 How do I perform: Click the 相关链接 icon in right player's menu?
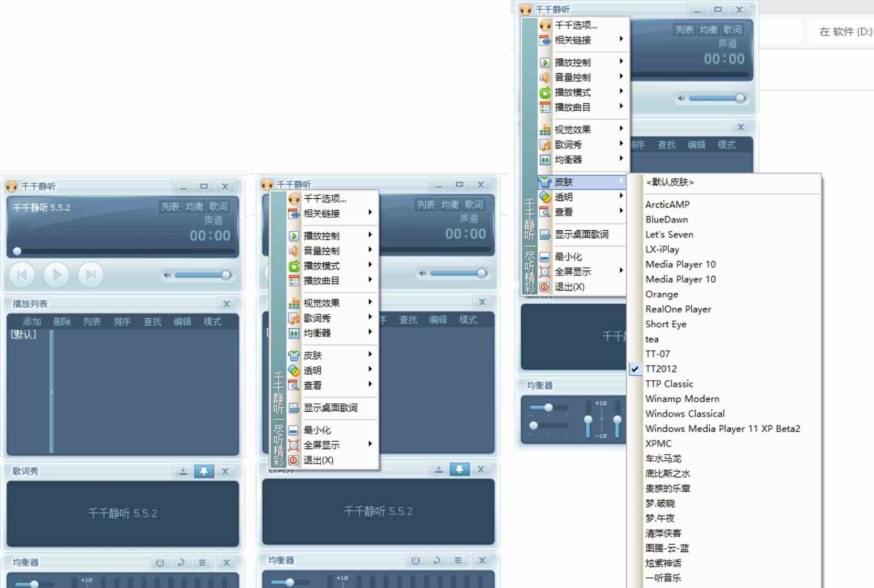click(545, 40)
